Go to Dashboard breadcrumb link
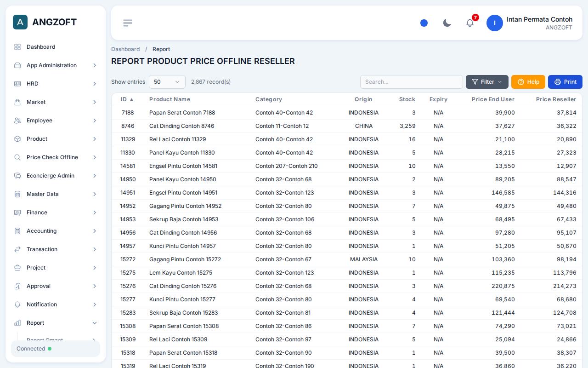 [x=125, y=49]
